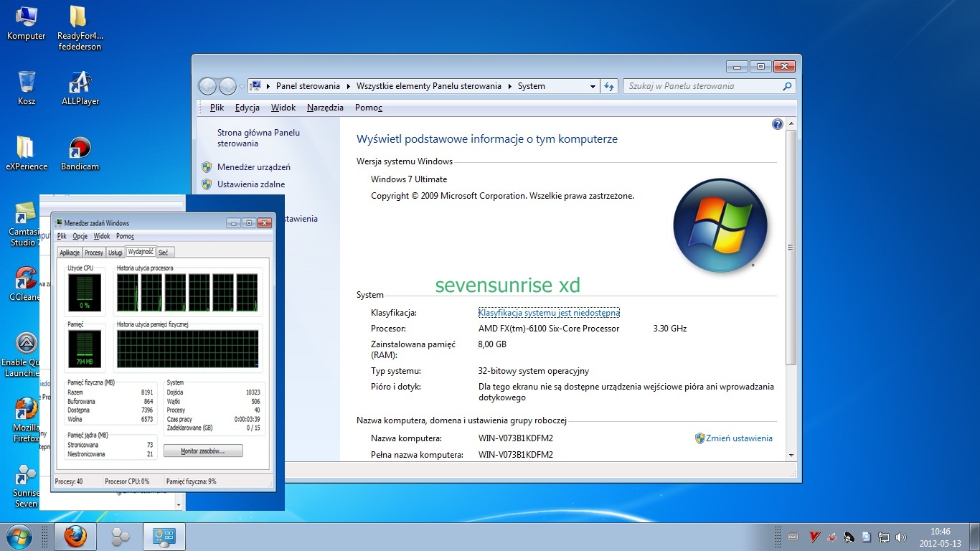The height and width of the screenshot is (551, 980).
Task: Open the Widok menu in Control Panel
Action: (283, 108)
